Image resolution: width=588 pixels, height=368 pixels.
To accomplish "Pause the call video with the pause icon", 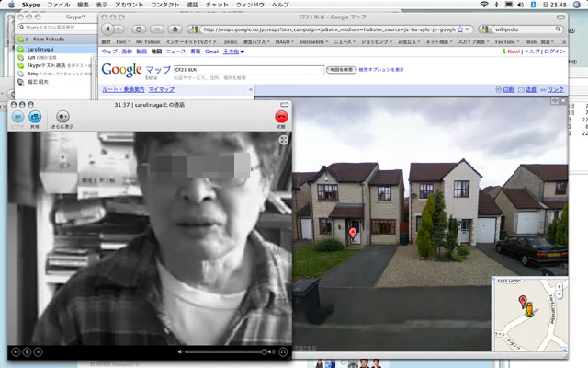I will (16, 351).
